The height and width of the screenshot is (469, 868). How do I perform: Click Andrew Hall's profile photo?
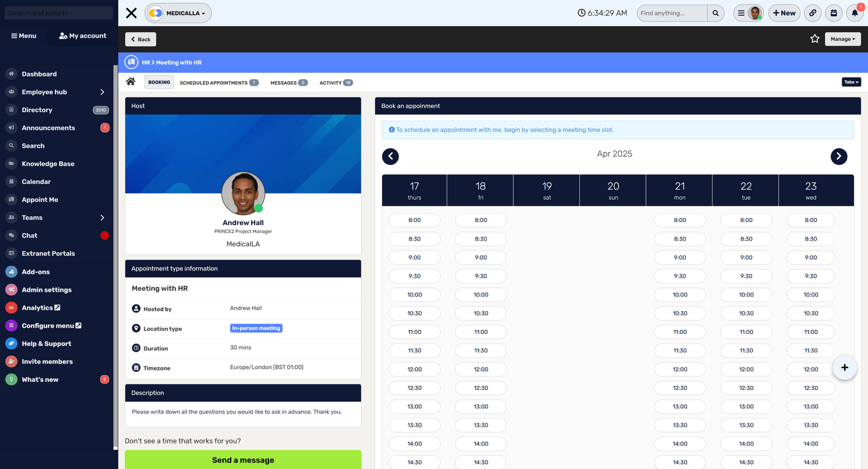click(x=243, y=194)
